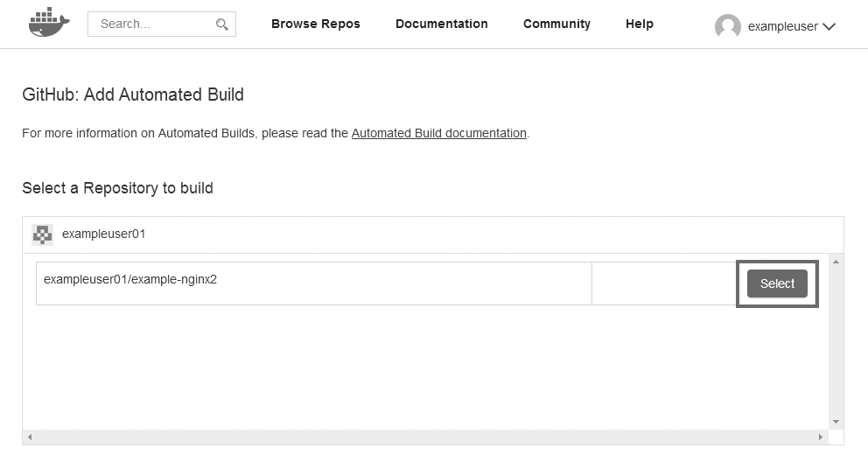The height and width of the screenshot is (469, 868).
Task: Click the Docker whale logo
Action: (48, 24)
